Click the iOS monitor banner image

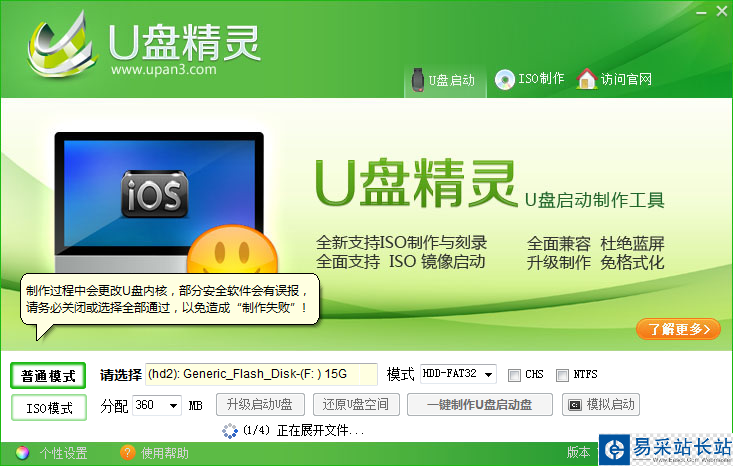[x=159, y=202]
